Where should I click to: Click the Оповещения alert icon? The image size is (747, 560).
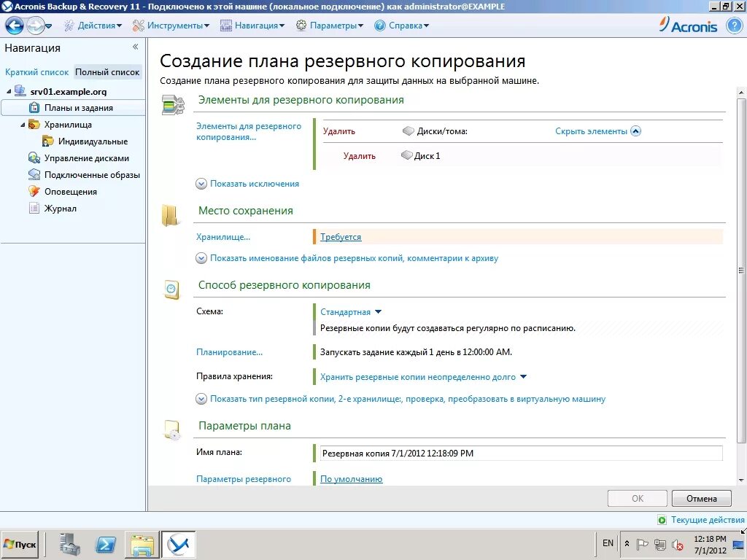(x=34, y=191)
